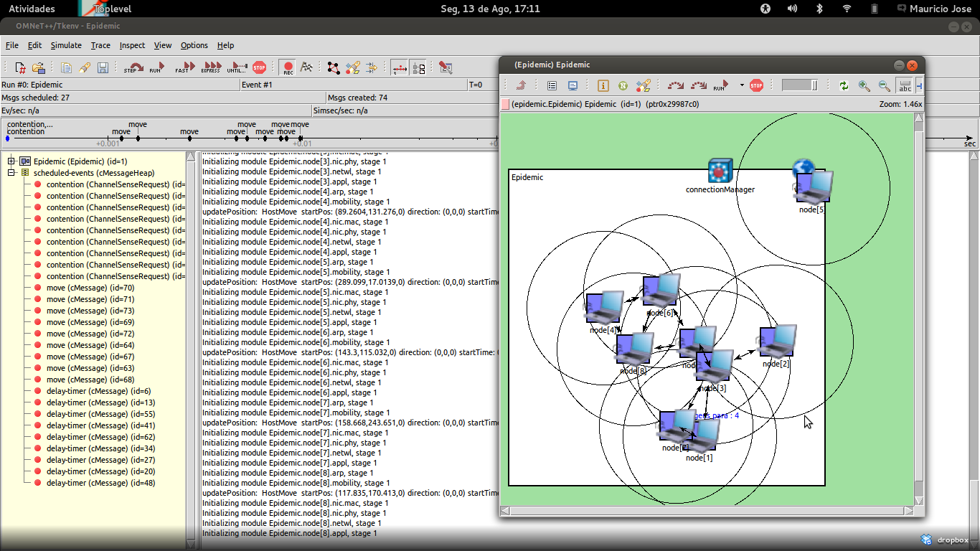
Task: Click RUN button in Epidemic window toolbar
Action: pyautogui.click(x=721, y=85)
